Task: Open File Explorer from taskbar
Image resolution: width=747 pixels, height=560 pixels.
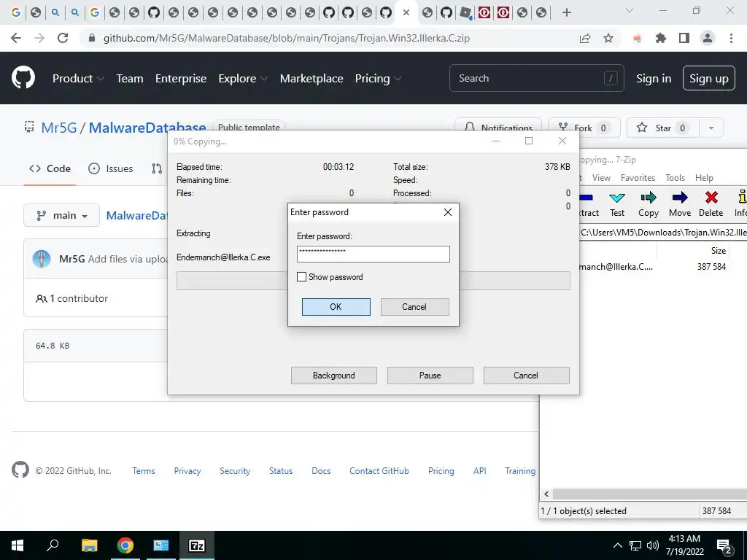Action: pos(89,545)
